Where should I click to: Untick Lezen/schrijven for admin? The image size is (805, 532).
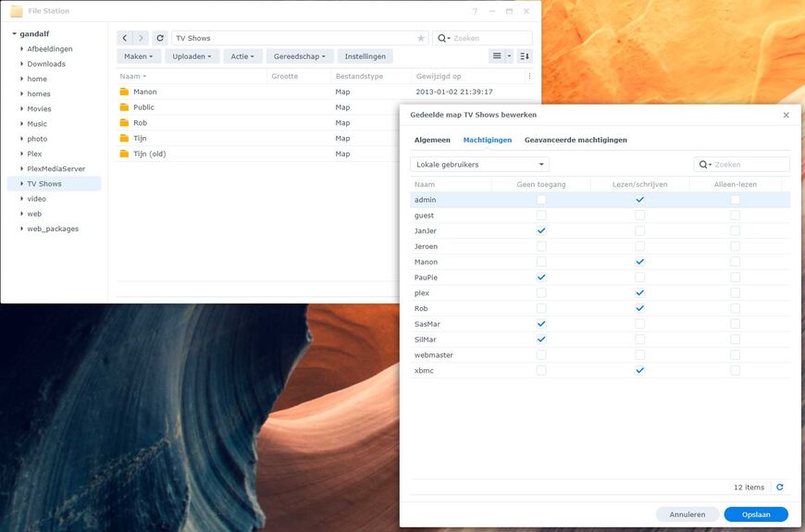tap(639, 200)
